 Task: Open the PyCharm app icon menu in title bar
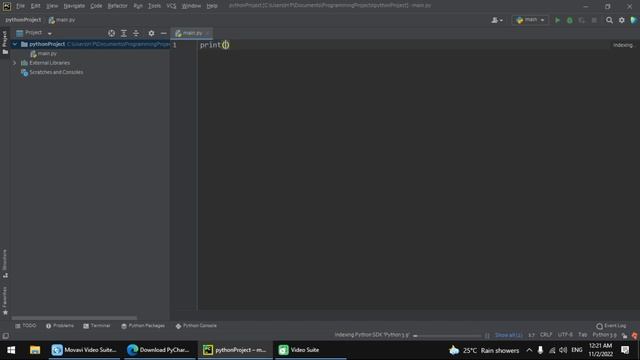tap(7, 6)
